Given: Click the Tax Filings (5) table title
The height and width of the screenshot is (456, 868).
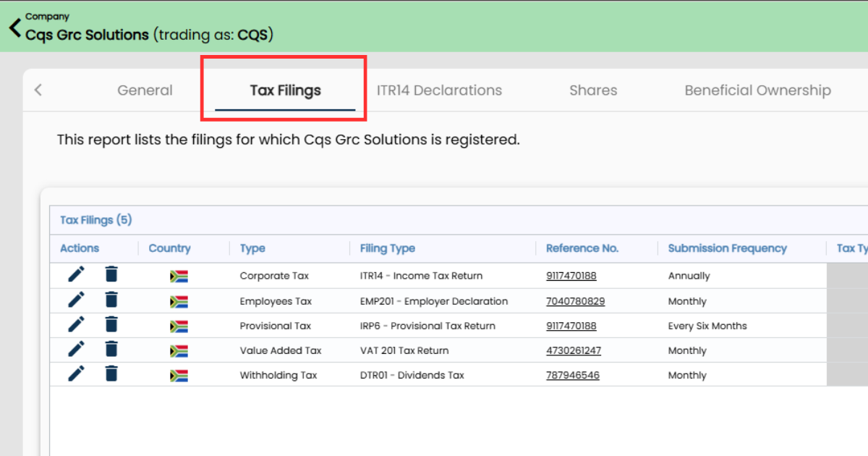Looking at the screenshot, I should (96, 220).
